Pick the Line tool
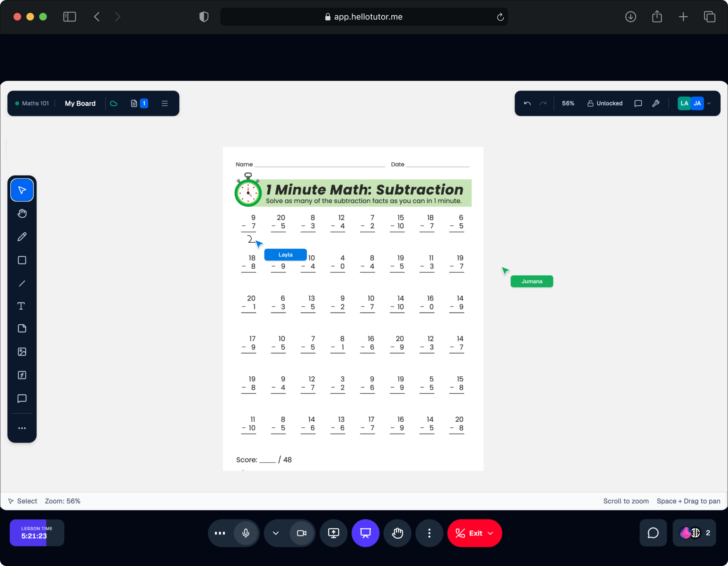 click(22, 284)
